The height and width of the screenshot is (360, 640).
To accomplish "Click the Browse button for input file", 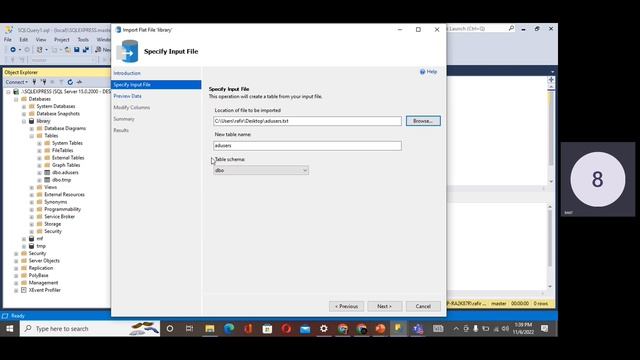I will pyautogui.click(x=423, y=121).
